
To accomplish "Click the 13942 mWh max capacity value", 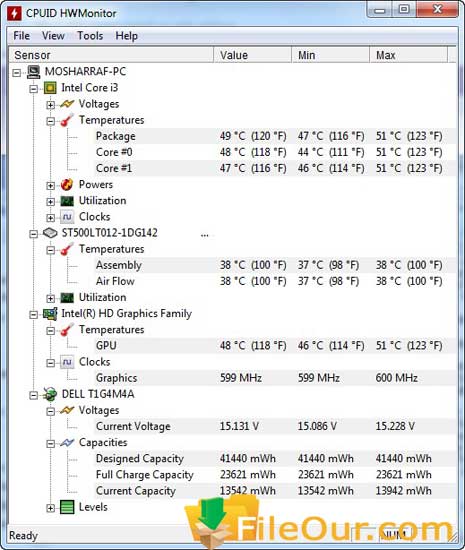I will point(404,491).
